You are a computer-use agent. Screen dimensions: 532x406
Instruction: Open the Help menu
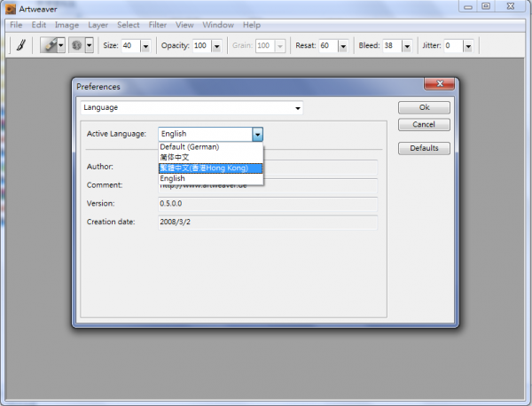click(x=252, y=25)
